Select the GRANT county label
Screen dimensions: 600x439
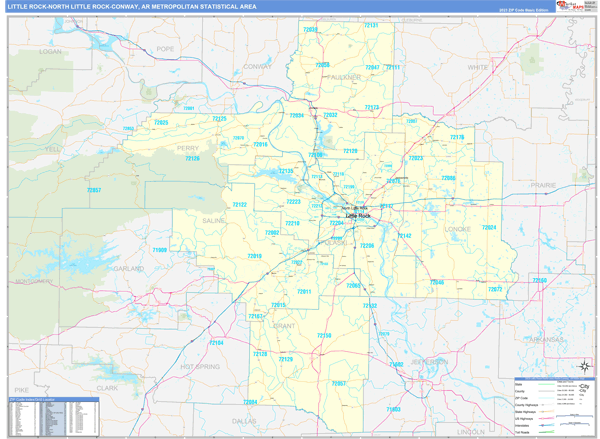coord(284,326)
